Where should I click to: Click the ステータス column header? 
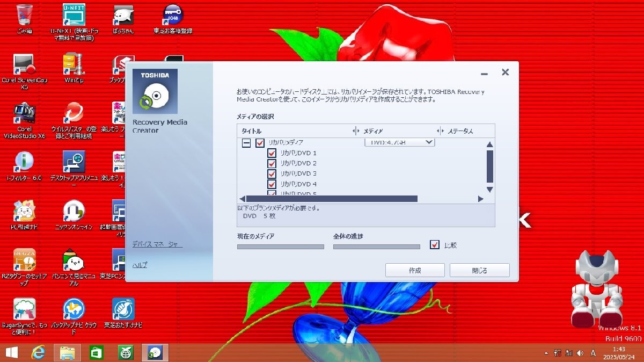(460, 131)
